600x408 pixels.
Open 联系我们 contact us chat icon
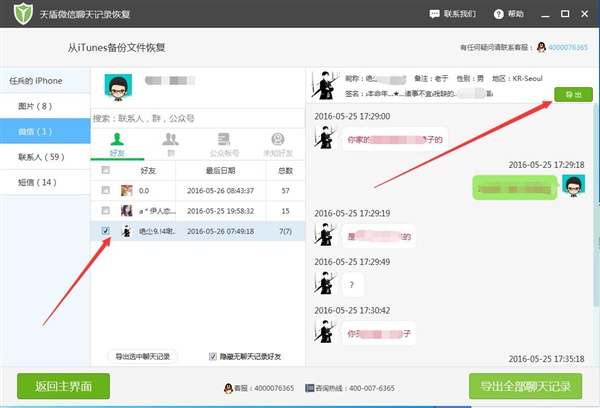434,14
